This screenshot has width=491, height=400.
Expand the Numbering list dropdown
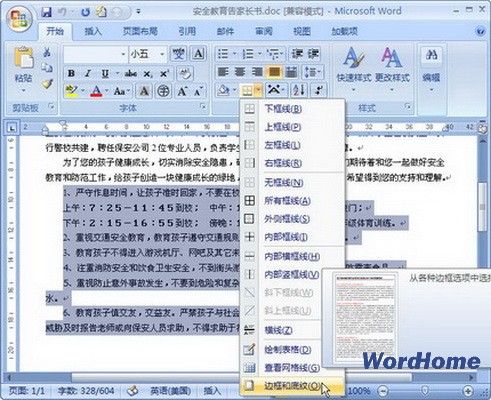[x=260, y=54]
